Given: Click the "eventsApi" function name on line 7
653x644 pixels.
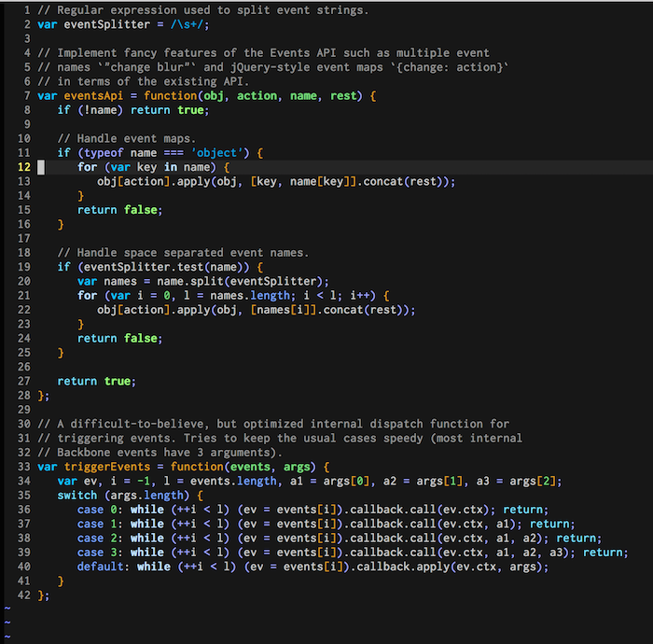Looking at the screenshot, I should pyautogui.click(x=93, y=96).
